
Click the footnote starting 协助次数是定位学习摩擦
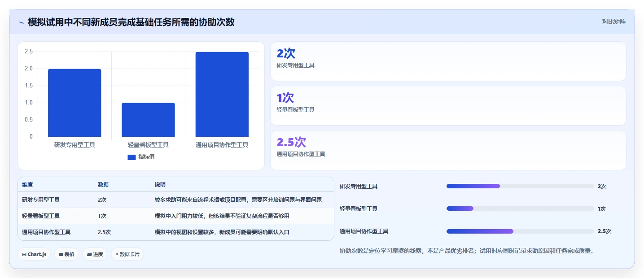[x=468, y=251]
